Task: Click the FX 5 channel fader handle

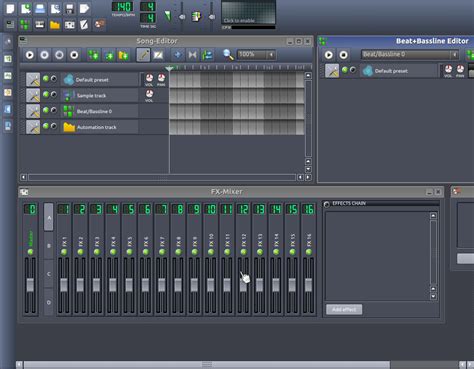Action: point(129,285)
